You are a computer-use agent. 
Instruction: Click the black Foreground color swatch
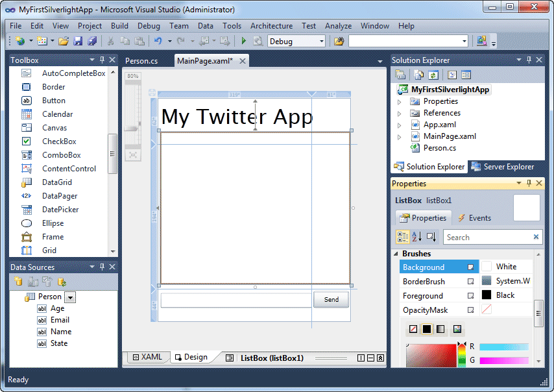(x=487, y=295)
